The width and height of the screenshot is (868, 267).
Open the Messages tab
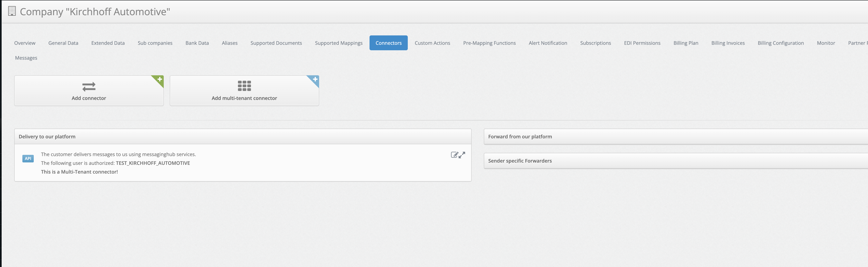click(26, 58)
